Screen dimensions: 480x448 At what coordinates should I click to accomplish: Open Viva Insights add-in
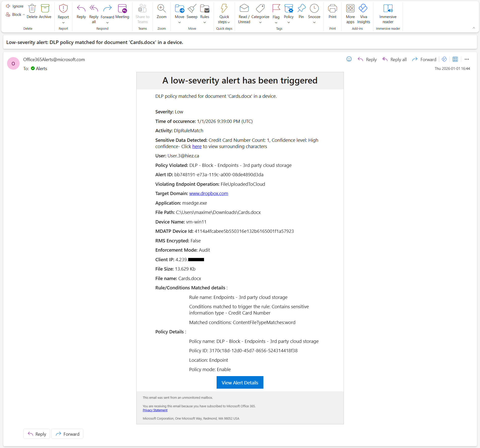tap(363, 9)
